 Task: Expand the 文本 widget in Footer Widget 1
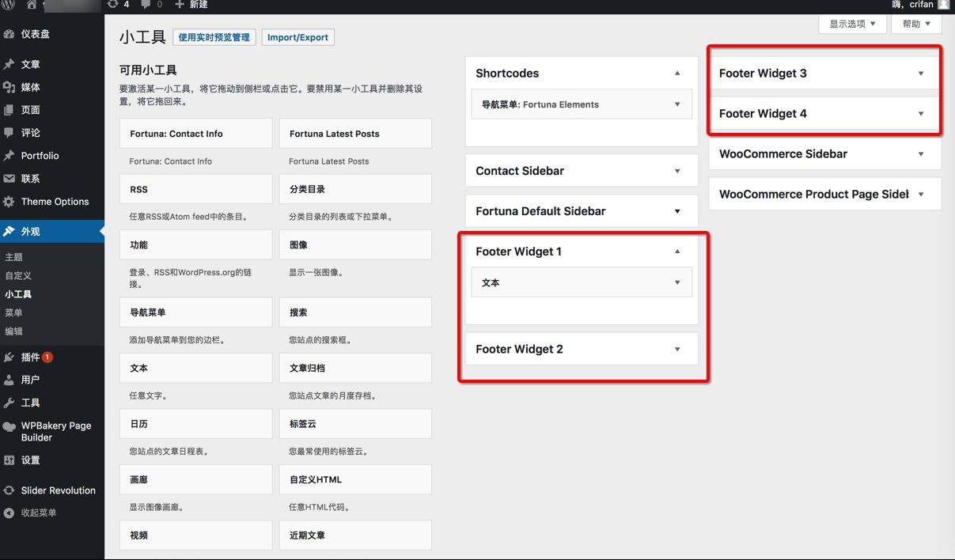[677, 282]
